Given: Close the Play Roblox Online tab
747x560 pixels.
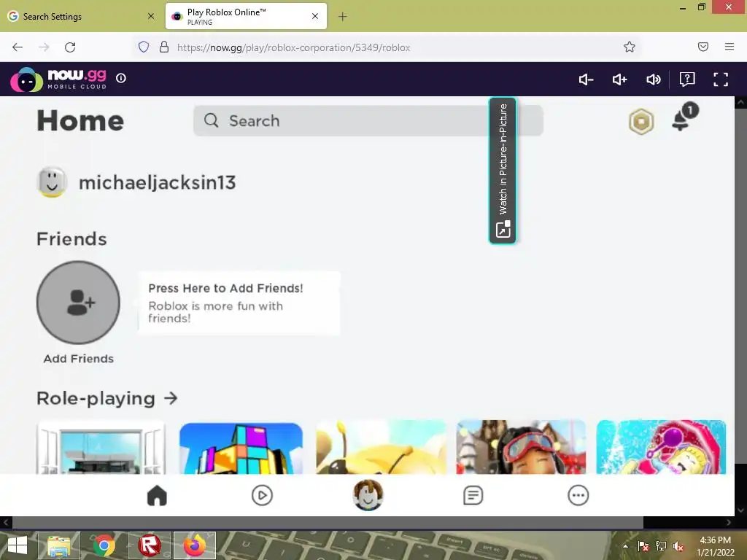Looking at the screenshot, I should click(315, 16).
